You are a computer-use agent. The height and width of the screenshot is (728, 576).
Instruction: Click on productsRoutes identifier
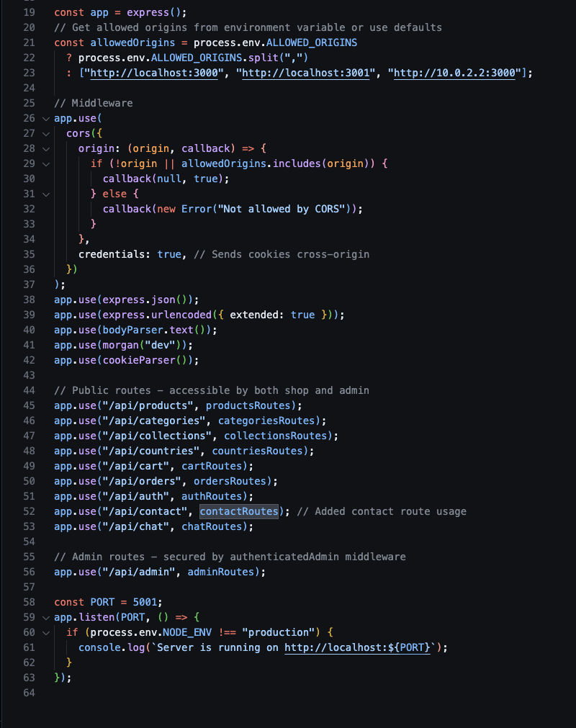pos(248,405)
